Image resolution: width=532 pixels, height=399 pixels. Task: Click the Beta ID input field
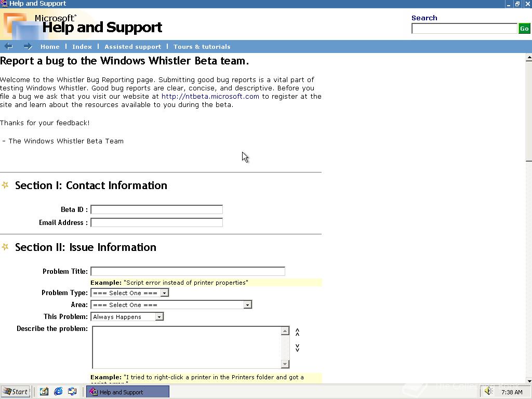(156, 209)
